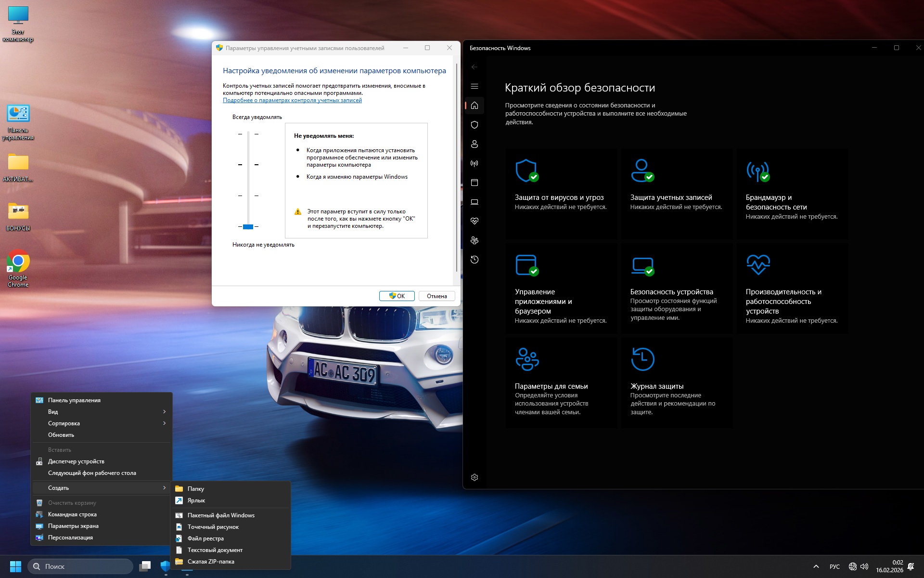Open the system tray hidden icons chevron

816,566
